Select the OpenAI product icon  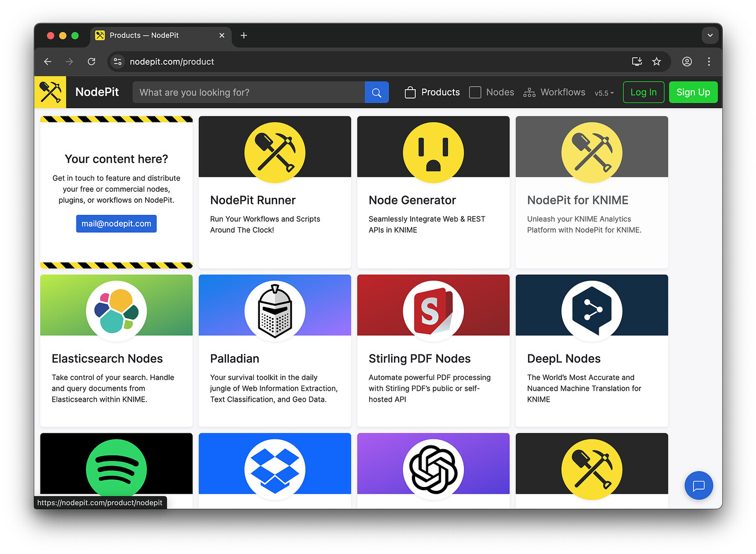(x=433, y=469)
